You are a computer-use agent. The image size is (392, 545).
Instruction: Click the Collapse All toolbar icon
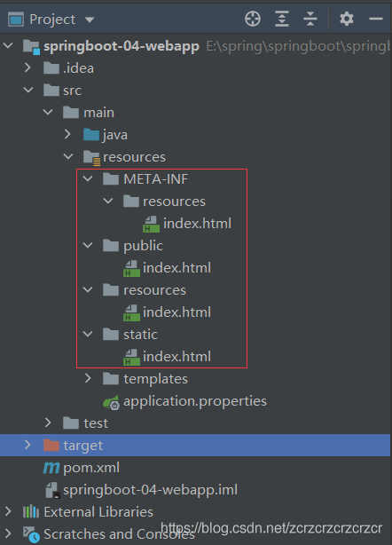point(310,19)
